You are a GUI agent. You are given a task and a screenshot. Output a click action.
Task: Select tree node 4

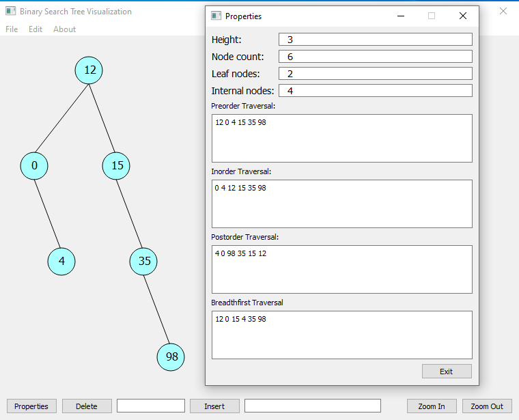click(x=61, y=262)
